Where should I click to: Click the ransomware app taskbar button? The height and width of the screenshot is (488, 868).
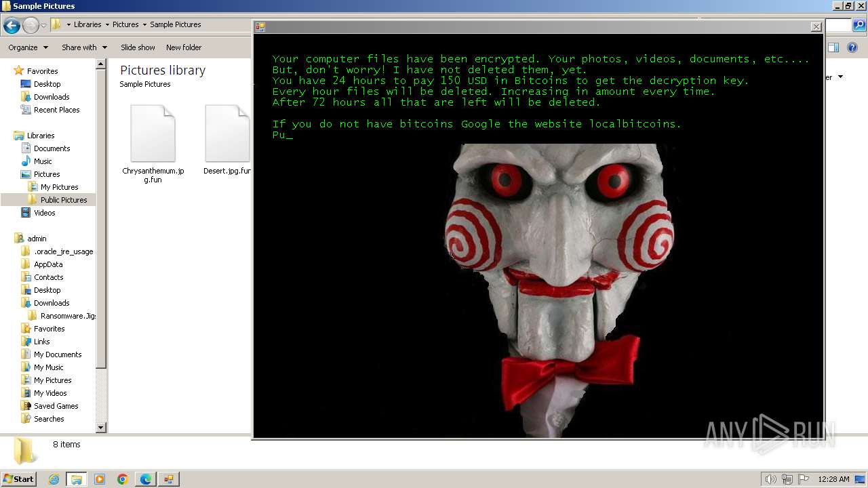point(168,479)
